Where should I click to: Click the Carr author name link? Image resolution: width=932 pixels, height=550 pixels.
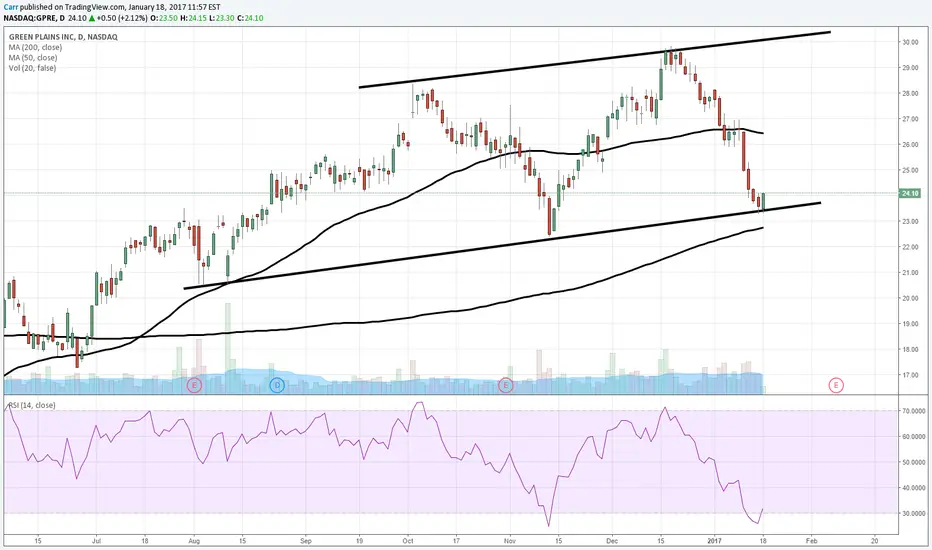10,7
